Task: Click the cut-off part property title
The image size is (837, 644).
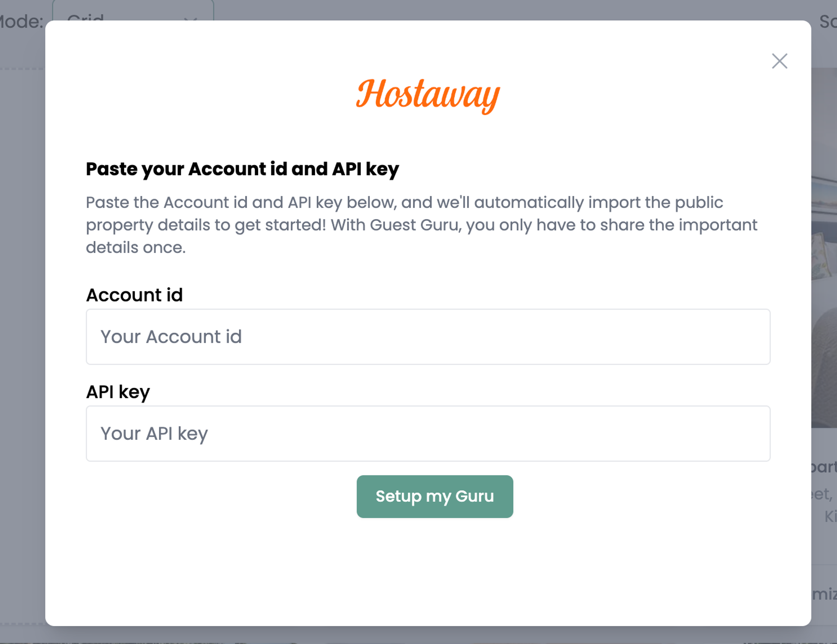Action: click(824, 467)
